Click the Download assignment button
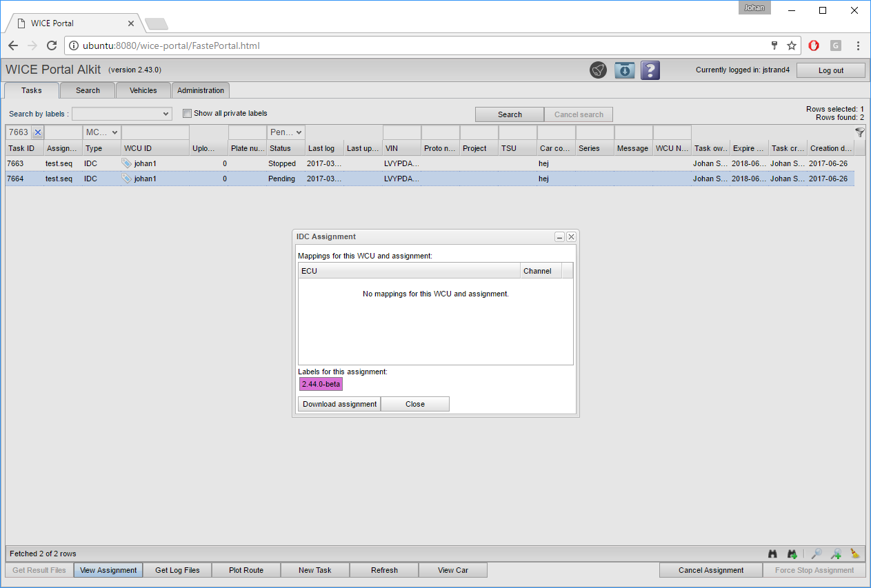Image resolution: width=871 pixels, height=588 pixels. 339,404
